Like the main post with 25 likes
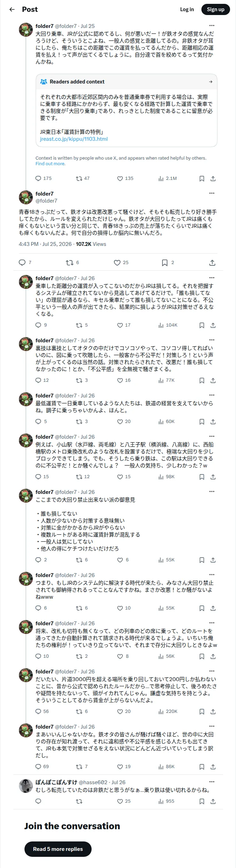The width and height of the screenshot is (236, 868). (x=117, y=263)
